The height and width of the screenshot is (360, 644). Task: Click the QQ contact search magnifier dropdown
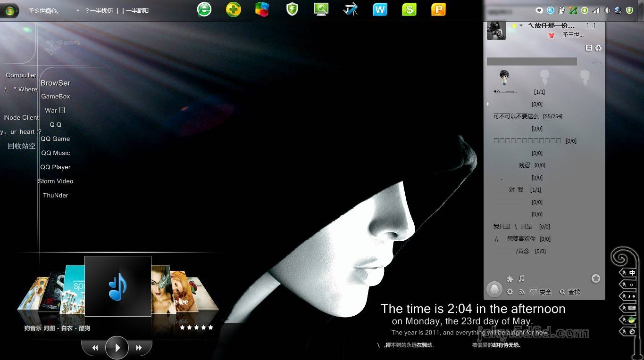(595, 61)
